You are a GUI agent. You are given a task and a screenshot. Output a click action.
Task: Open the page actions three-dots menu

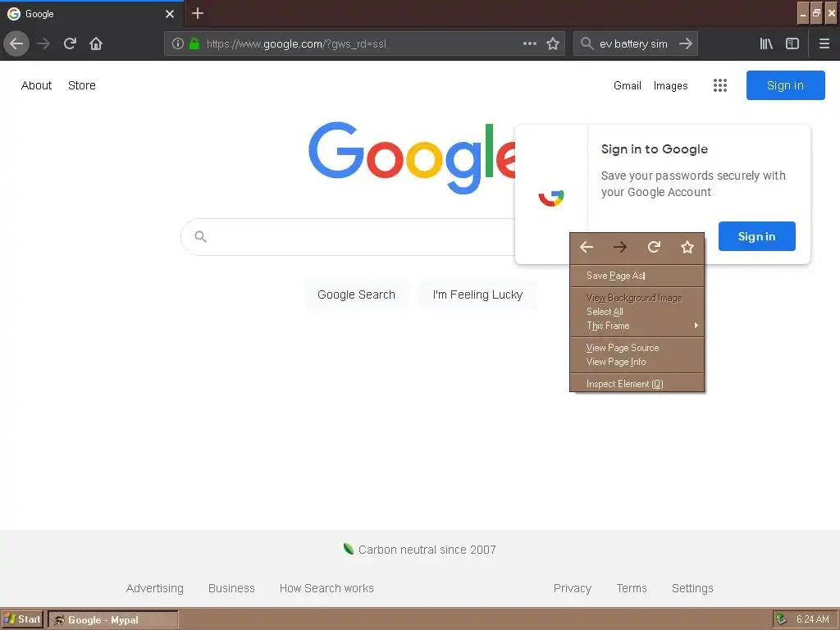point(529,43)
